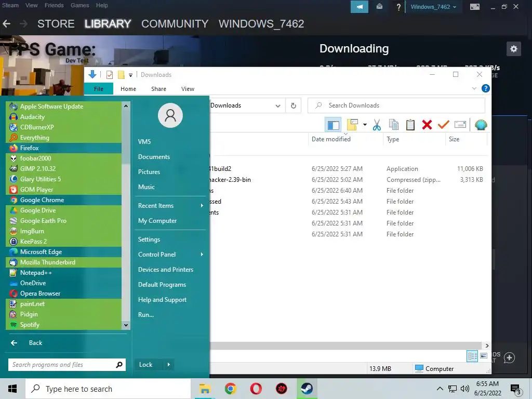Open the WINDOWS_7462 profile section in Steam
The height and width of the screenshot is (399, 532).
[x=261, y=24]
